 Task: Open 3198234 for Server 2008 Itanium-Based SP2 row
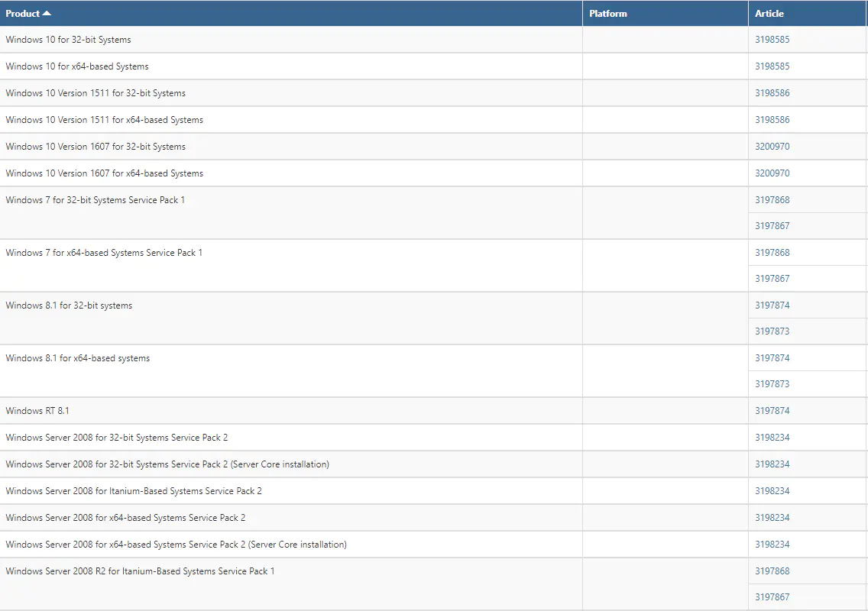click(772, 491)
